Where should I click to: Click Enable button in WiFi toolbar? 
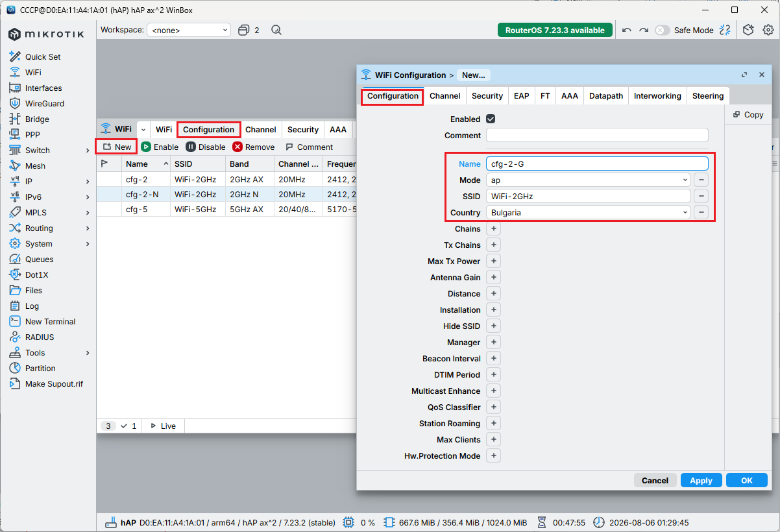160,147
